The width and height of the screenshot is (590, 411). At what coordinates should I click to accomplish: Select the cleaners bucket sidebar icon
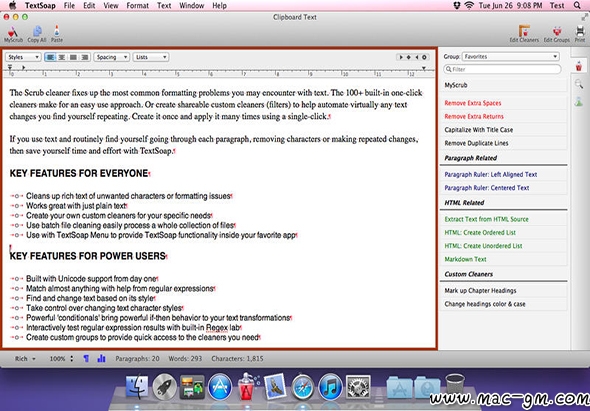[x=579, y=66]
